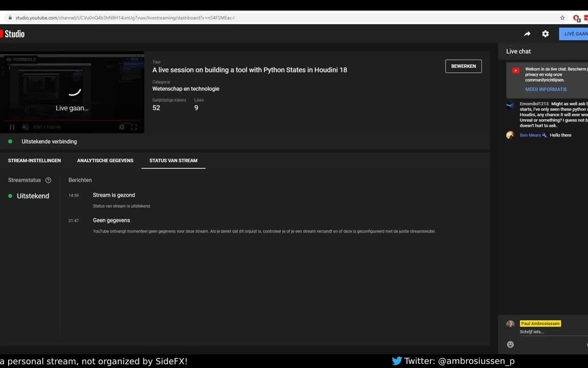Toggle fullscreen on the preview player
The width and height of the screenshot is (588, 368).
pyautogui.click(x=134, y=127)
